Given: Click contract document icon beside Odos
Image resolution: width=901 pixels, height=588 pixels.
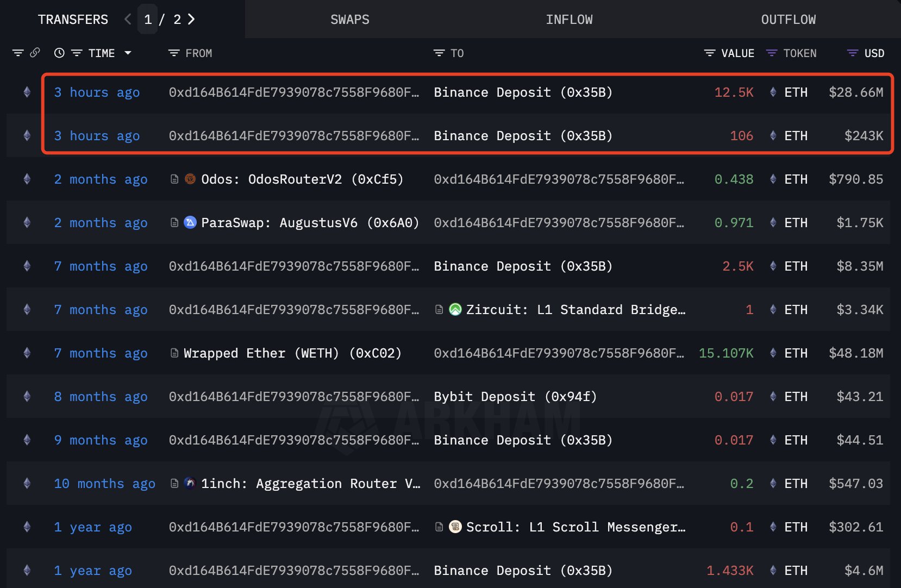Looking at the screenshot, I should pos(174,179).
